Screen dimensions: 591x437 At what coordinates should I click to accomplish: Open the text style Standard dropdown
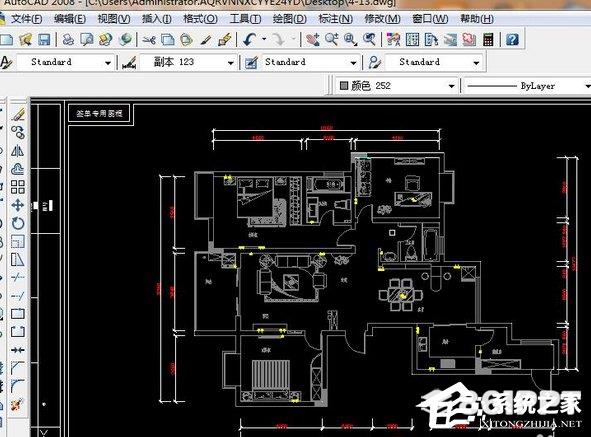[x=66, y=62]
